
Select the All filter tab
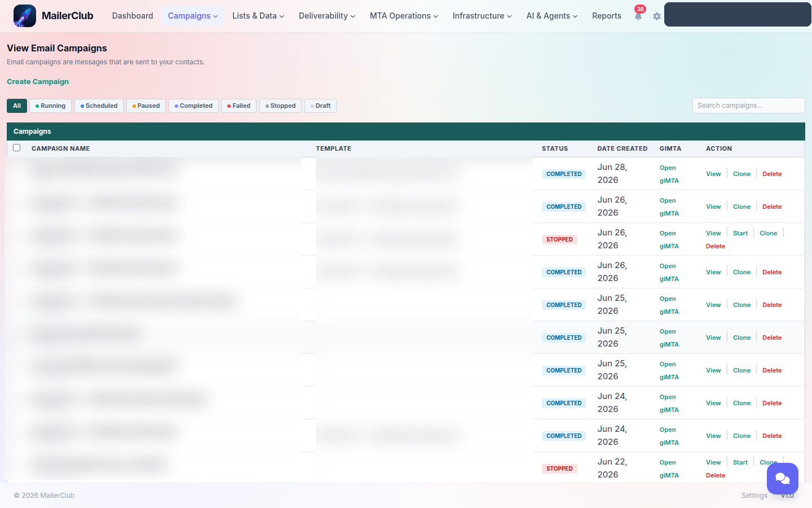(x=17, y=106)
